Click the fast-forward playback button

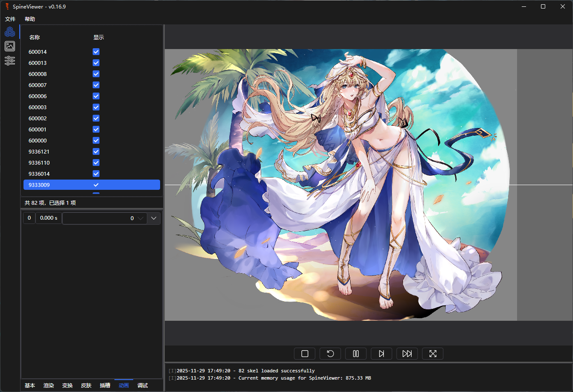(407, 354)
